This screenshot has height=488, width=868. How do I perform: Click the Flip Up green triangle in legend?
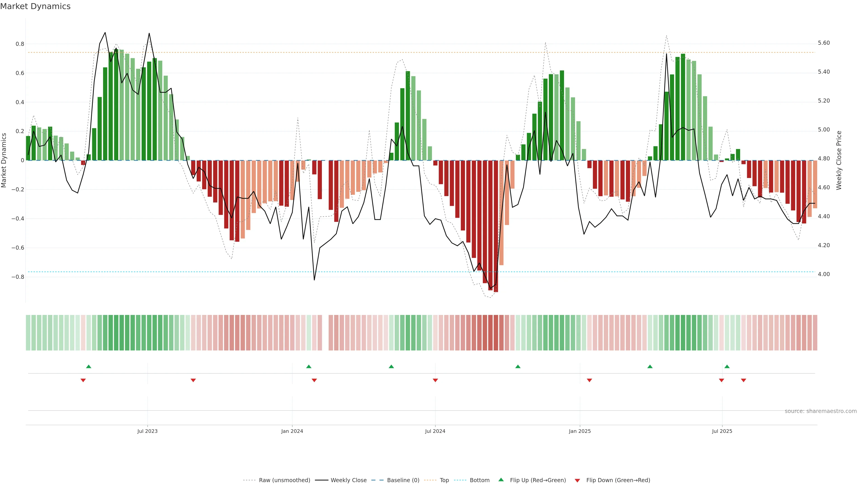click(x=501, y=480)
